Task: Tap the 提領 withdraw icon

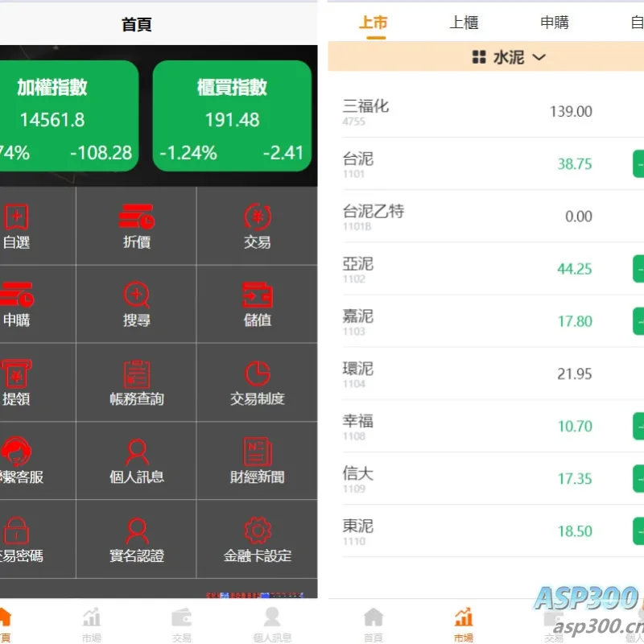Action: 16,374
